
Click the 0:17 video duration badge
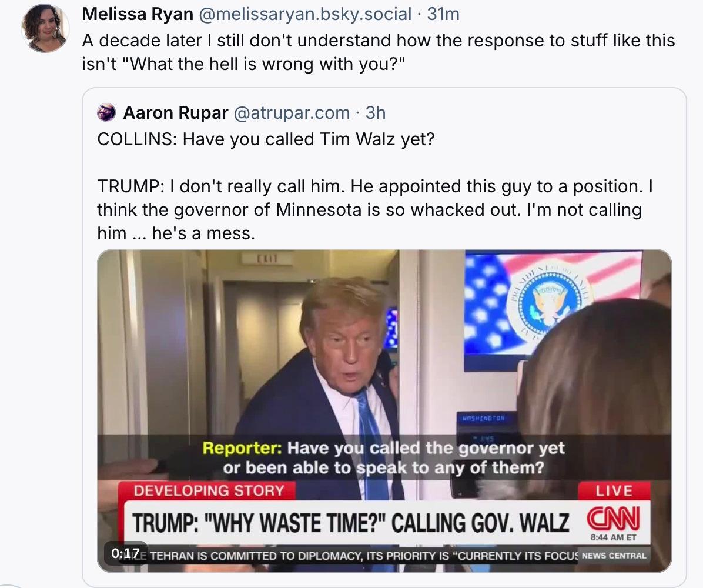pyautogui.click(x=126, y=553)
